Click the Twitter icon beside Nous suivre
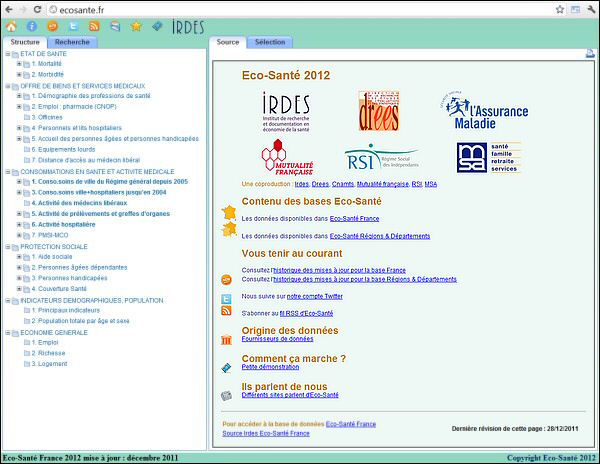 (x=227, y=298)
